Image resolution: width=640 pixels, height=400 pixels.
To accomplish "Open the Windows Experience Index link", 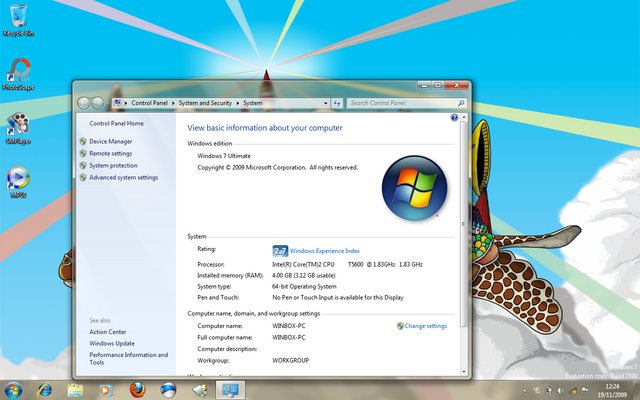I will pos(325,251).
